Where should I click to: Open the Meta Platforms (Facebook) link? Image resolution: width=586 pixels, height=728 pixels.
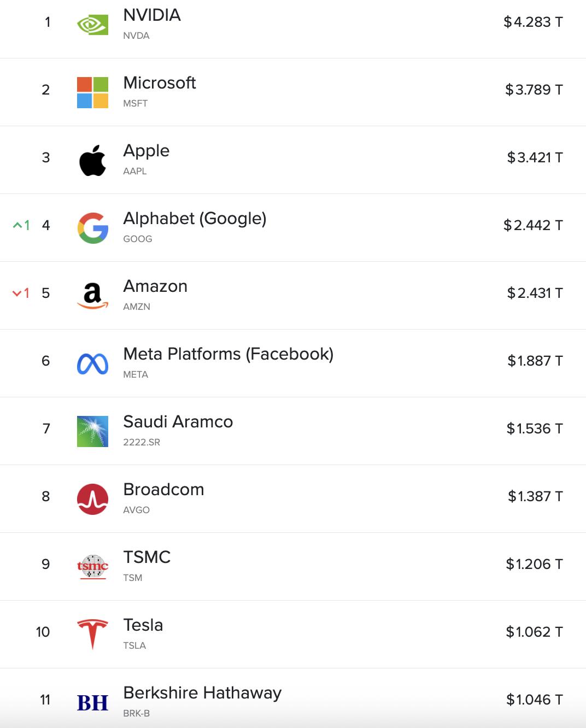[228, 354]
